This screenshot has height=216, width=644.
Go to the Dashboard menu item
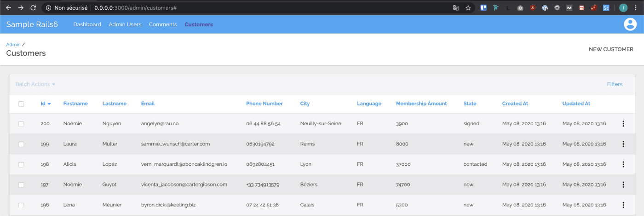tap(87, 24)
